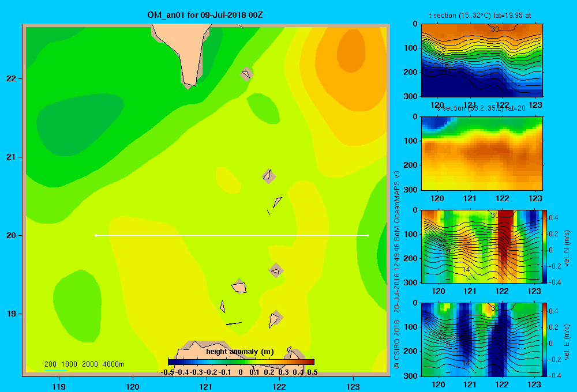Click the 's section' lat=20 heading
This screenshot has height=392, width=577.
tap(481, 108)
